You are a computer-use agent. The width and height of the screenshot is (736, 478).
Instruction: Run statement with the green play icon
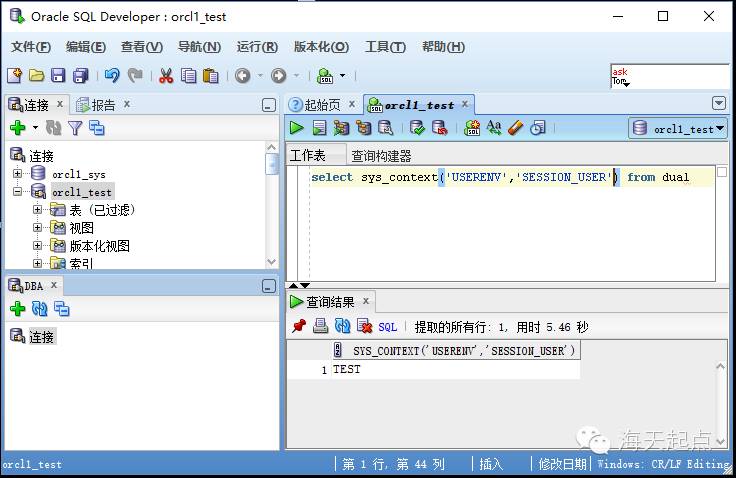pyautogui.click(x=296, y=128)
